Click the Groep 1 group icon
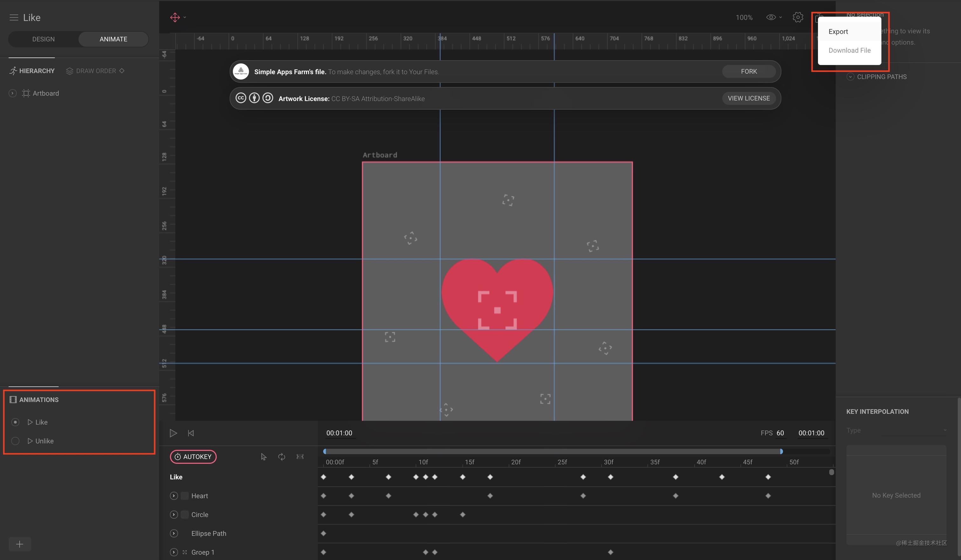This screenshot has height=560, width=961. coord(185,552)
